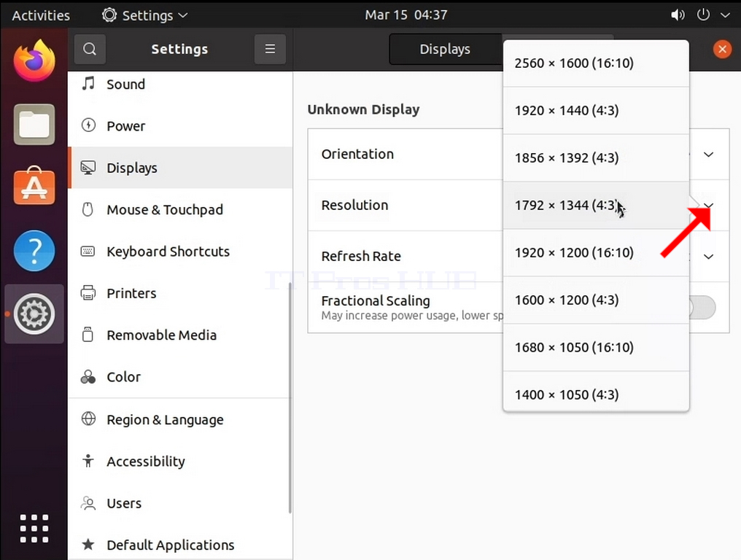Open Sound settings
The width and height of the screenshot is (741, 560).
point(180,84)
